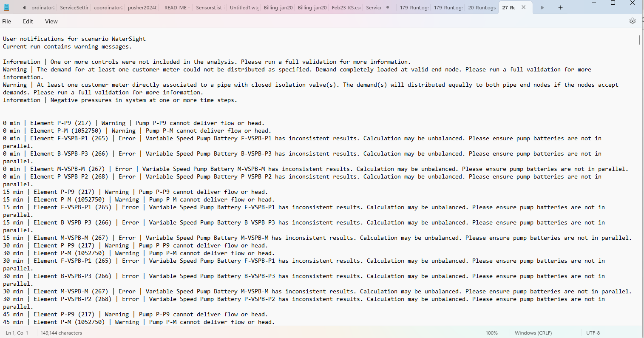Click the '15 min | Element F-VSPB-P1 (265)' error

[x=304, y=211]
